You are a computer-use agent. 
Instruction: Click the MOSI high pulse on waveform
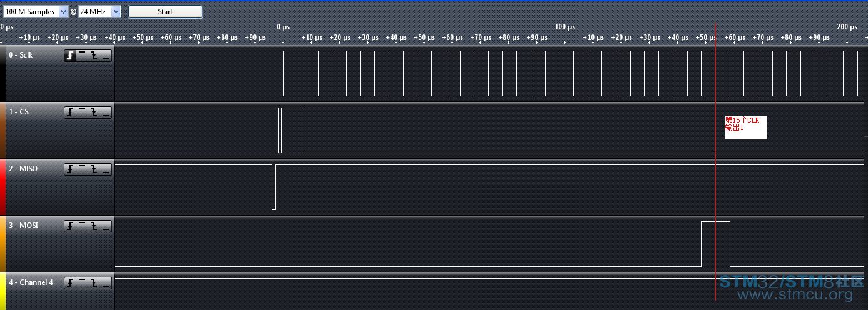tap(715, 244)
